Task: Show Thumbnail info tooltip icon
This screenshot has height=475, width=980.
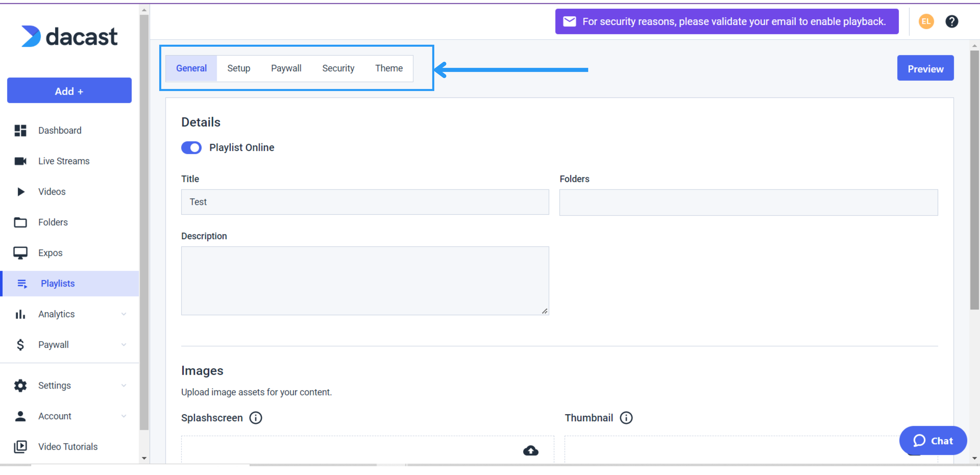Action: pyautogui.click(x=626, y=418)
